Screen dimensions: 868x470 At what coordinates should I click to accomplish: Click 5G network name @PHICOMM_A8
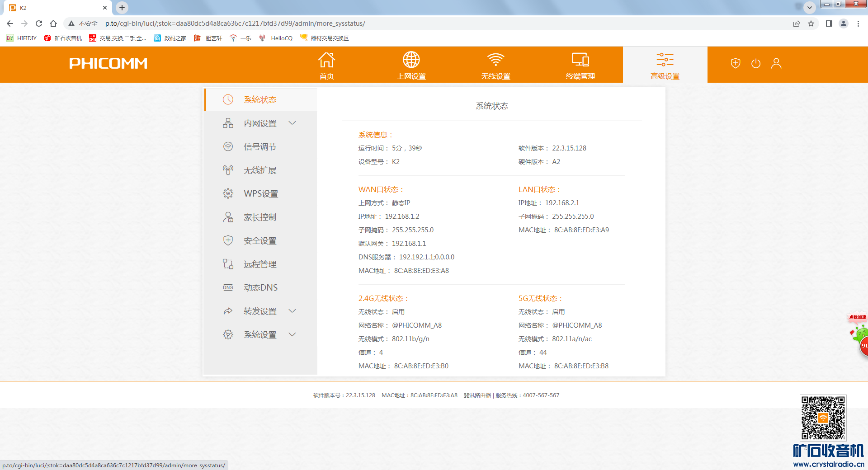577,325
